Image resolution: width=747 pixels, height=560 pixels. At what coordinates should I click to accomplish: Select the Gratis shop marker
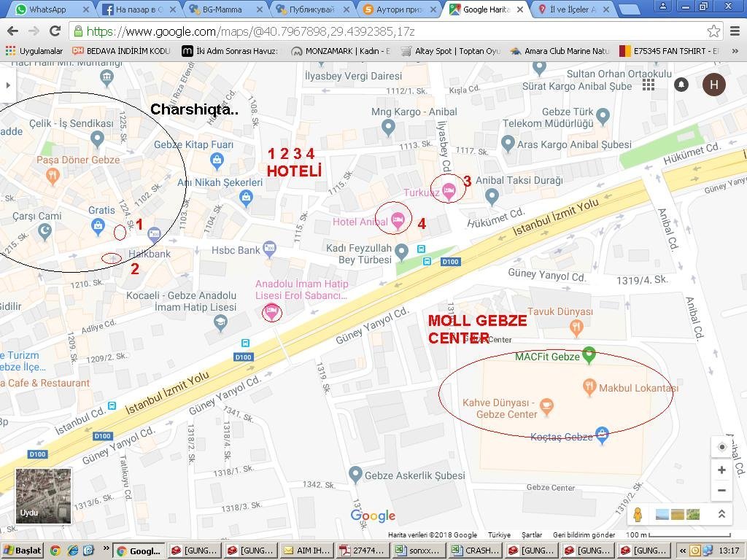pyautogui.click(x=98, y=226)
